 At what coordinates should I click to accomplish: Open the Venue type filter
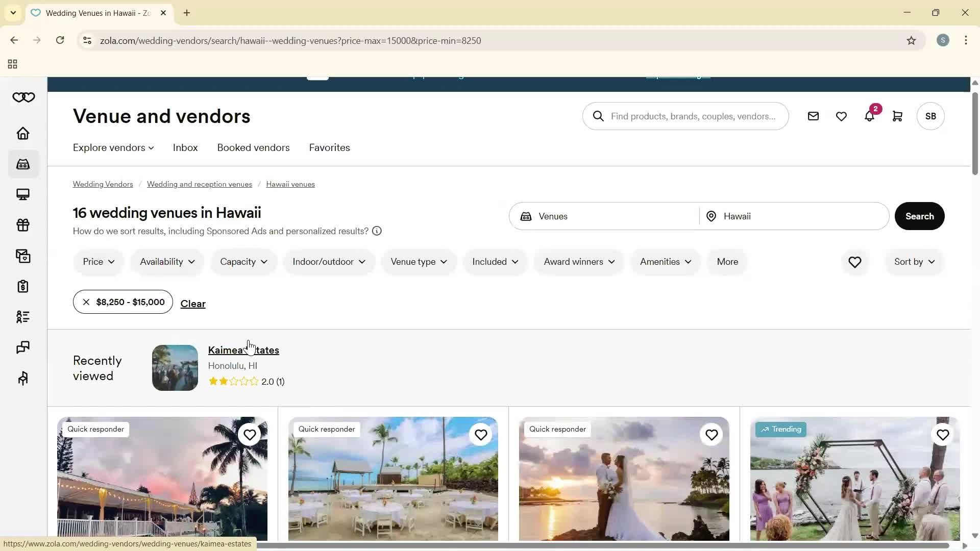point(418,262)
